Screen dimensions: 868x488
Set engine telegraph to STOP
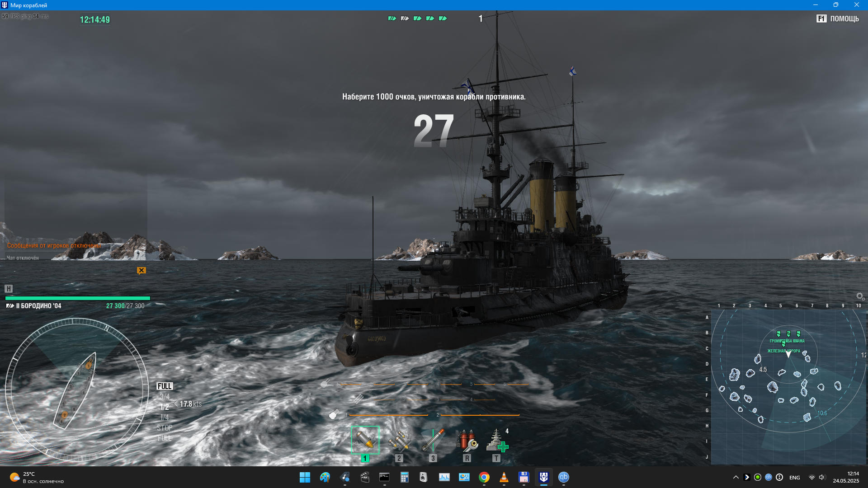pos(165,427)
